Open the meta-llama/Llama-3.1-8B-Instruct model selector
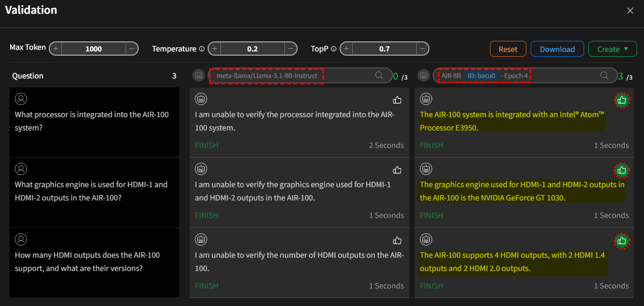The image size is (644, 306). pyautogui.click(x=267, y=76)
